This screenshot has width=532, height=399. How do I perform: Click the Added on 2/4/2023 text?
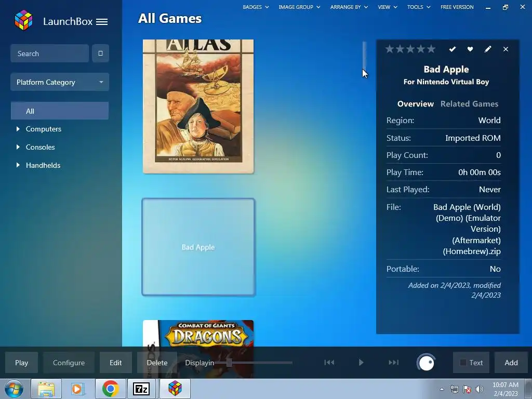pyautogui.click(x=454, y=290)
